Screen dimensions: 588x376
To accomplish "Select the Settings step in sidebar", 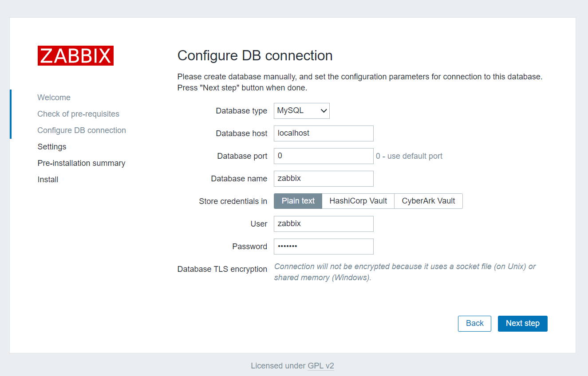I will coord(52,147).
